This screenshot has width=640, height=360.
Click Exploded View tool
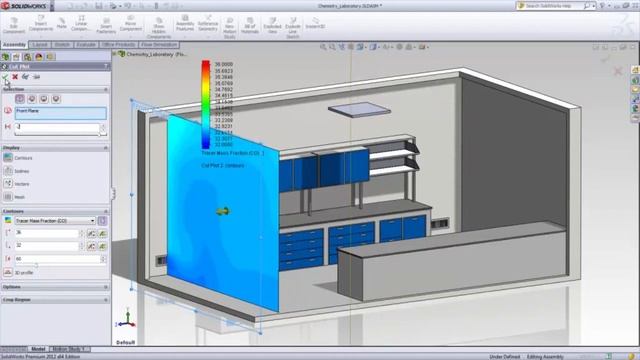272,25
